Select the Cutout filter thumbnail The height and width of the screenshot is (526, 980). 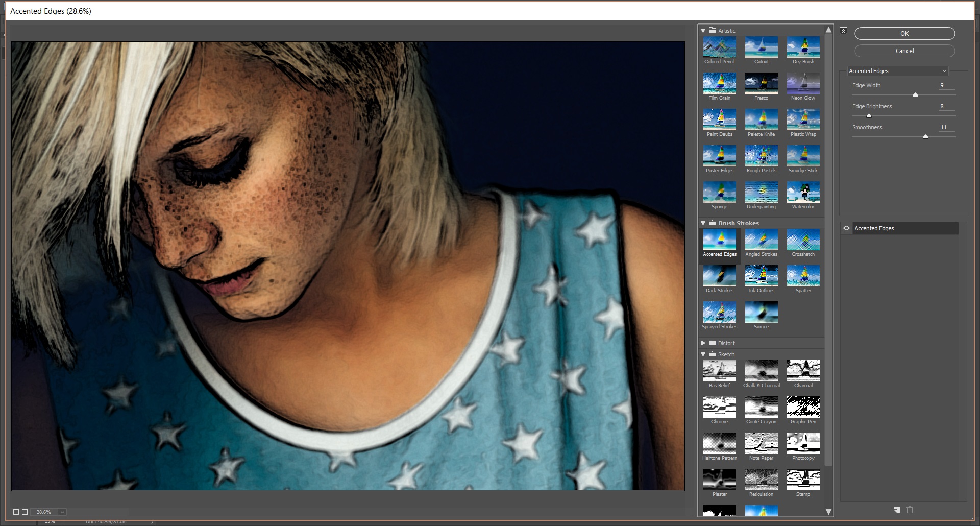click(761, 47)
